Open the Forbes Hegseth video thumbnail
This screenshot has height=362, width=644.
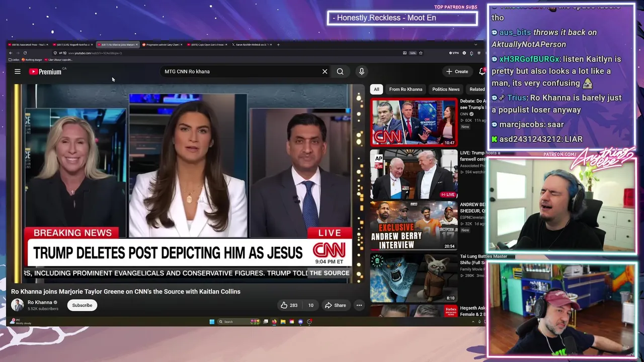(x=414, y=311)
